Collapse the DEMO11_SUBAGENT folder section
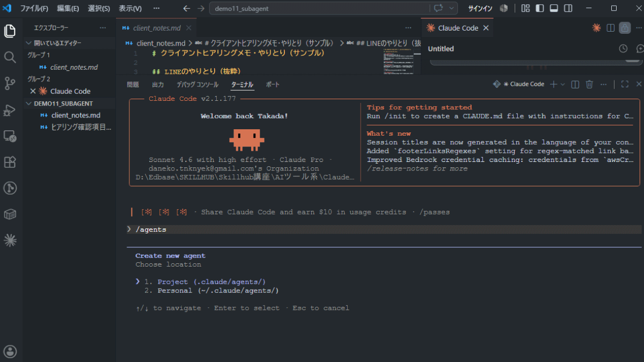Screen dimensions: 644x362 point(69,104)
